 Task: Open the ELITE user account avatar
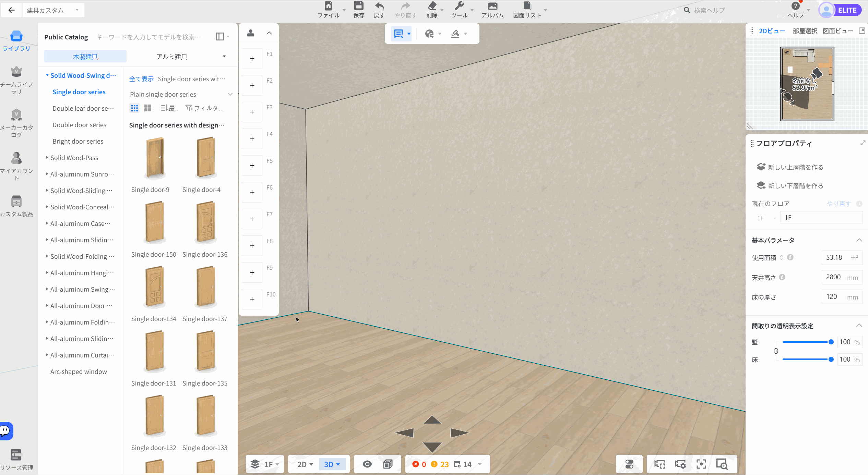(x=827, y=10)
